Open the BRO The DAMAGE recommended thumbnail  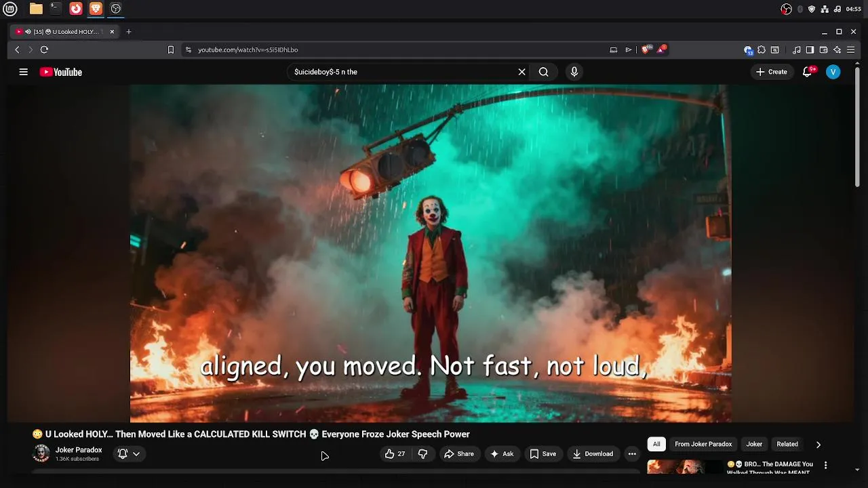[685, 466]
